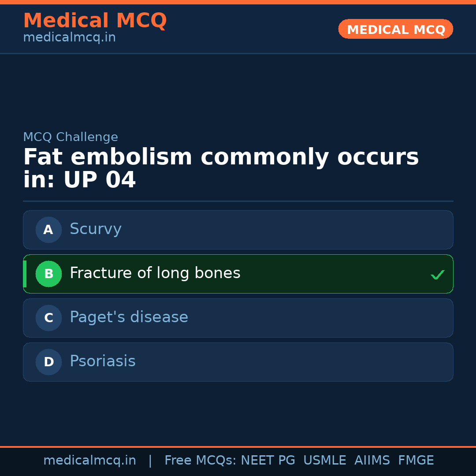Click the Fat embolism question heading
This screenshot has height=476, width=476.
tap(220, 168)
